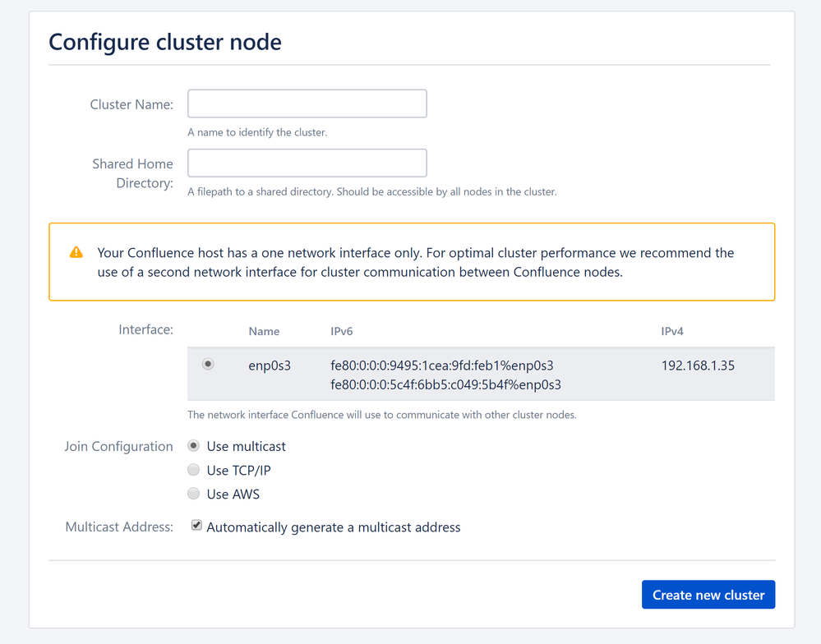This screenshot has height=644, width=821.
Task: Focus the Shared Home Directory field
Action: point(307,163)
